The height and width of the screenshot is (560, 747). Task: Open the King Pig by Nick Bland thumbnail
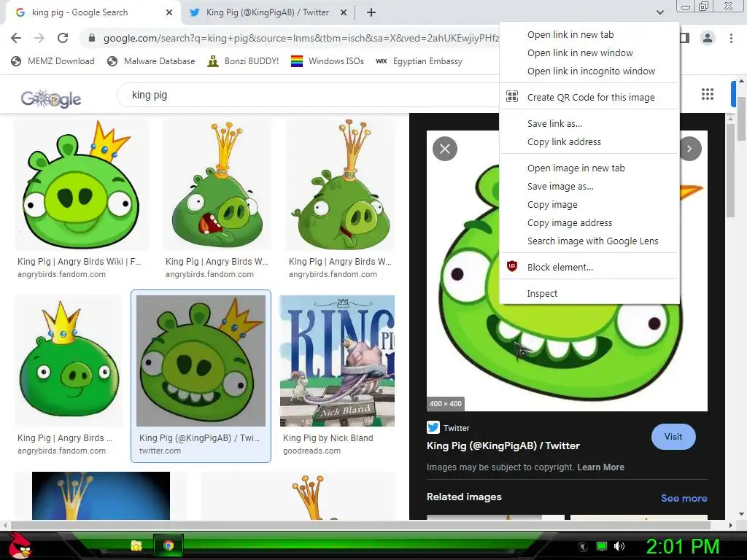[337, 360]
